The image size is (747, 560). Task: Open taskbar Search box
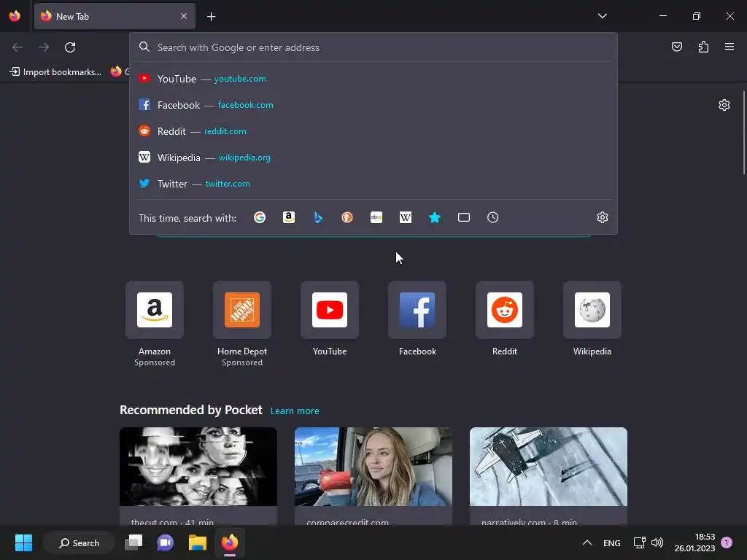[79, 542]
